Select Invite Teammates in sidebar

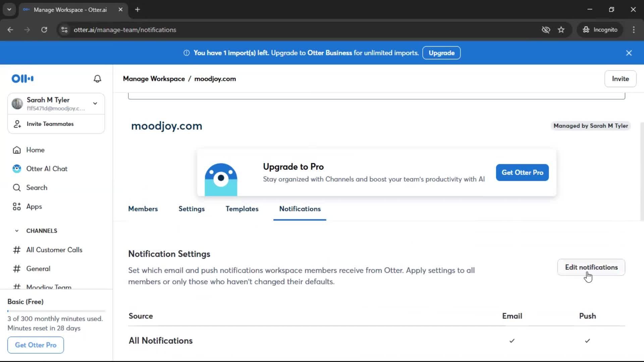click(x=56, y=124)
